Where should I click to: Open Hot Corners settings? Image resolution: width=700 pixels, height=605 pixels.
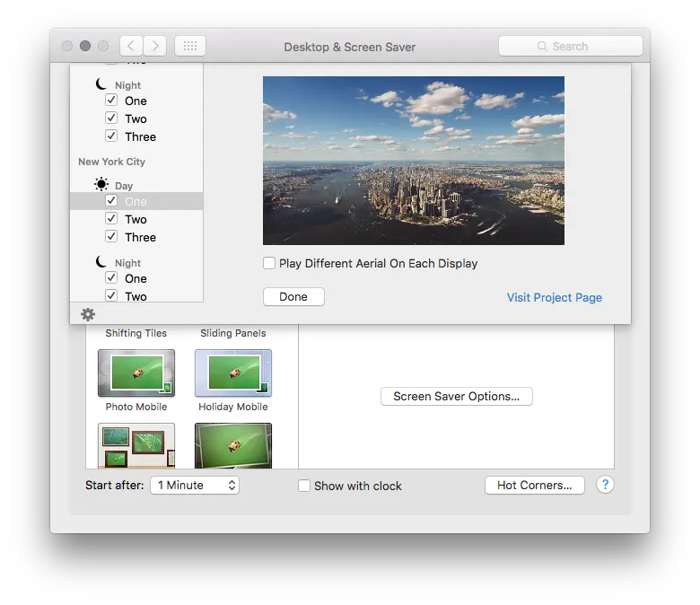click(x=534, y=485)
